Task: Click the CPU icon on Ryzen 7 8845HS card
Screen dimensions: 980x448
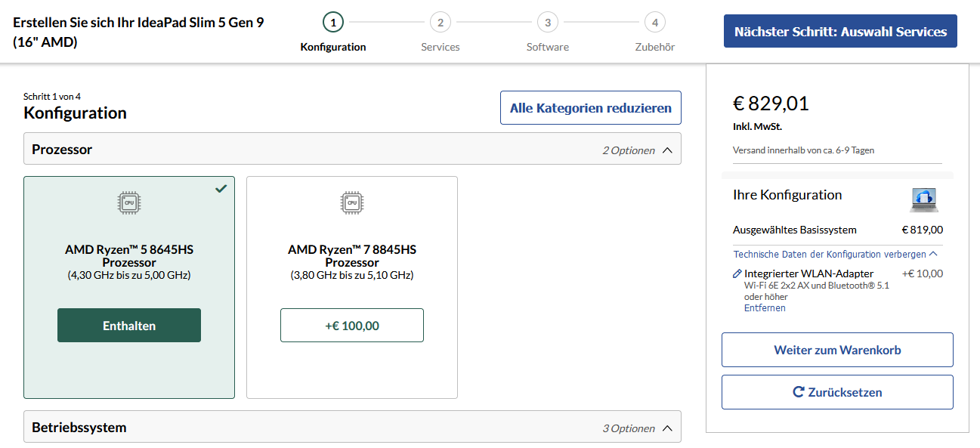Action: coord(352,202)
